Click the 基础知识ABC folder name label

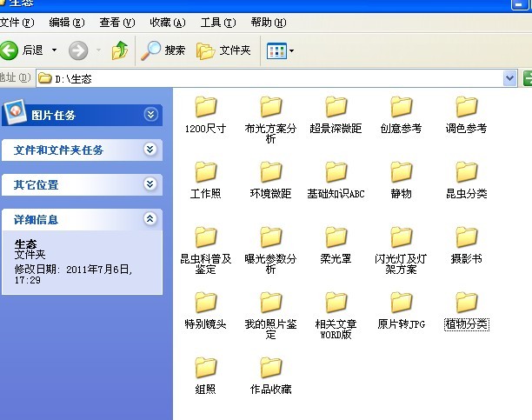[x=336, y=194]
